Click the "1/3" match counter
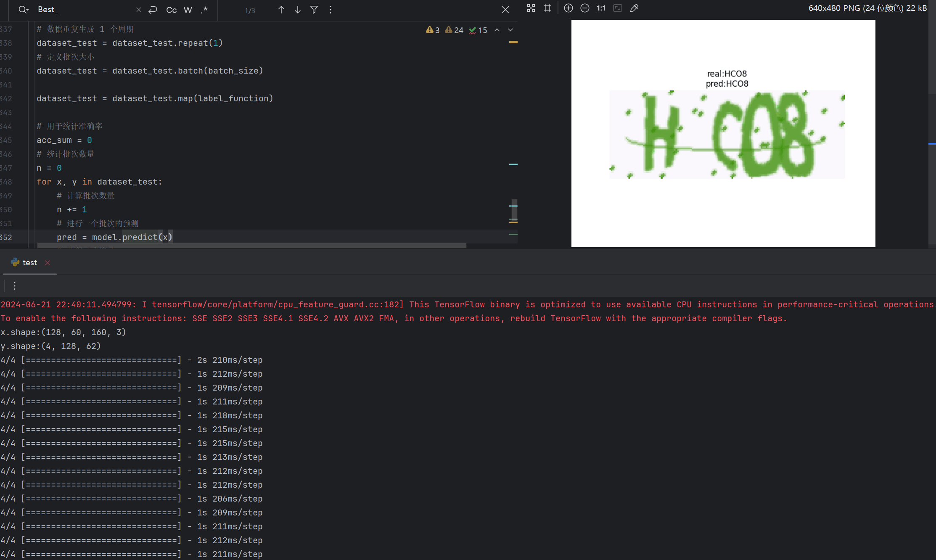Viewport: 936px width, 560px height. tap(250, 10)
